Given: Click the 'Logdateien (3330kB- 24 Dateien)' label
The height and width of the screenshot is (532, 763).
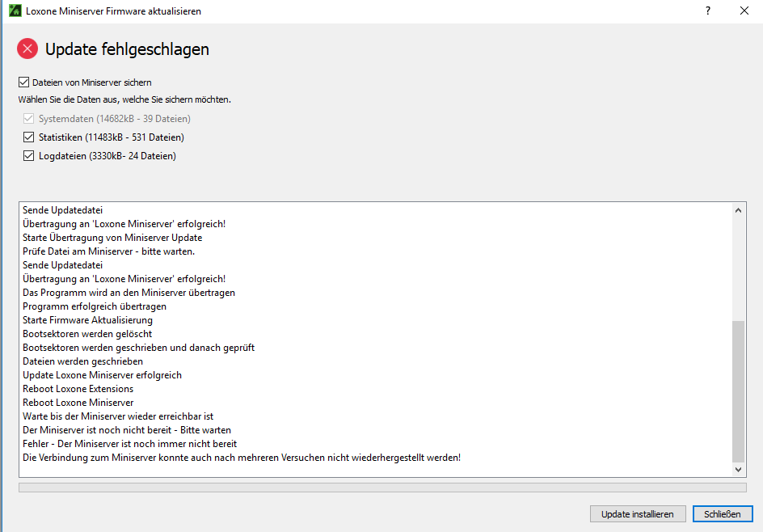Looking at the screenshot, I should 107,156.
